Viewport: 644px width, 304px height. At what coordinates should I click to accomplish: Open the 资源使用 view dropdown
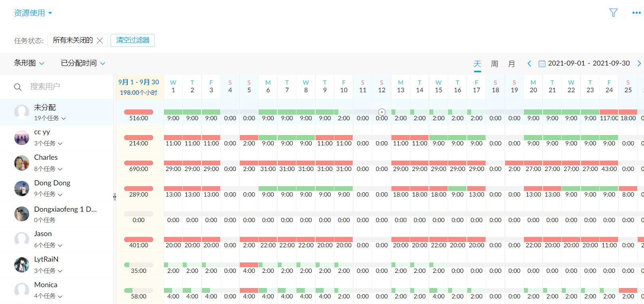click(x=33, y=13)
